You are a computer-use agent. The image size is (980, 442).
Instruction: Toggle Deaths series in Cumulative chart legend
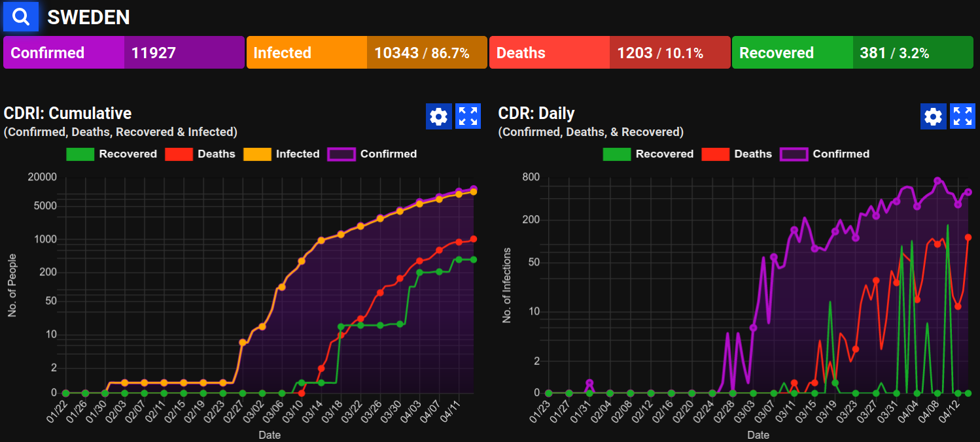click(200, 154)
